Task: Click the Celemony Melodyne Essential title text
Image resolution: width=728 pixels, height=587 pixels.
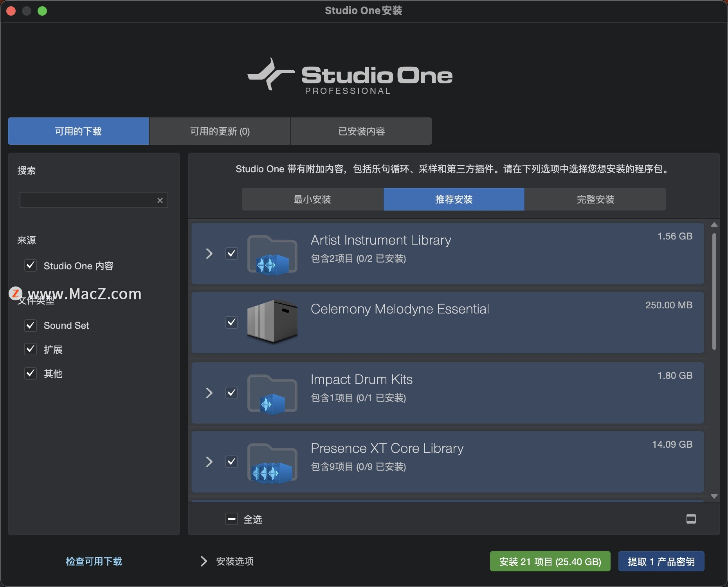Action: click(400, 309)
